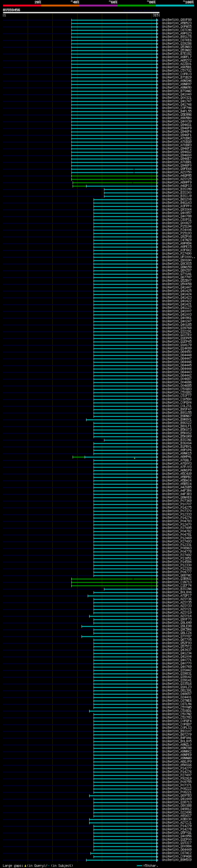
Task: Open hit UniRef100_Q39286
Action: [x=177, y=43]
